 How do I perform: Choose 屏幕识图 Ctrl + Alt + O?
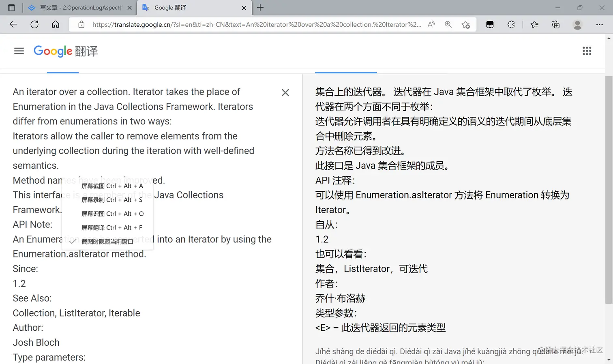click(107, 214)
